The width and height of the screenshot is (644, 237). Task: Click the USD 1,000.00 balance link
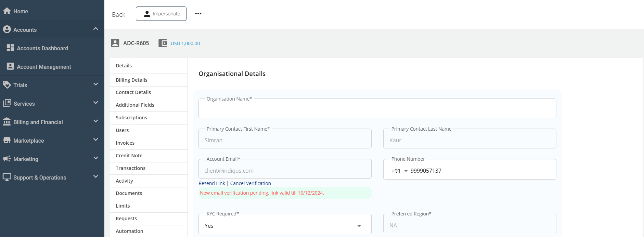185,43
